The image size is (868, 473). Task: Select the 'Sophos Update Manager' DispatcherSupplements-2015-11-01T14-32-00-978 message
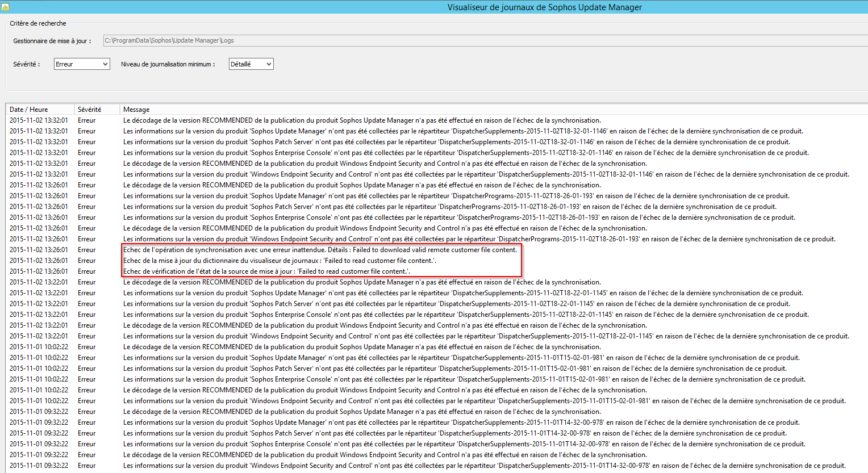[461, 422]
